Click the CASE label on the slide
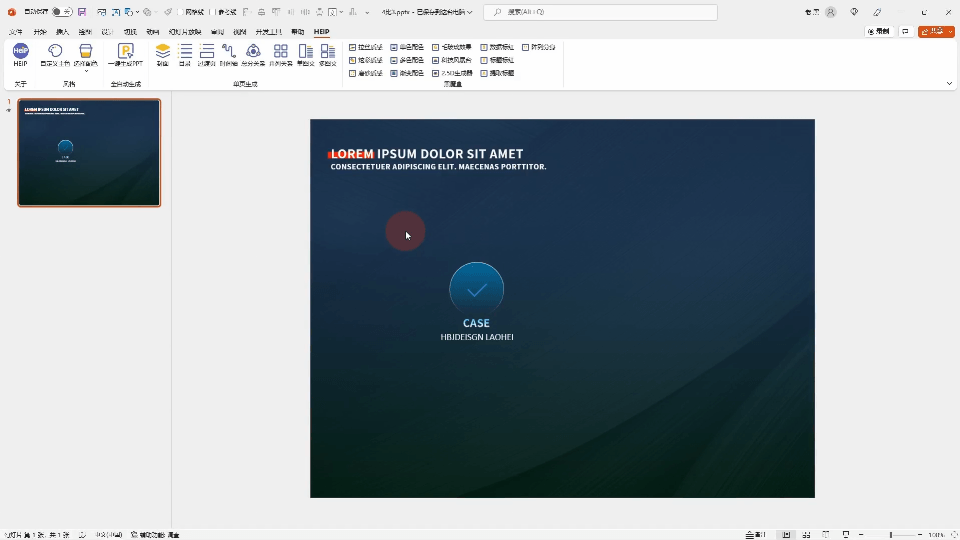960x540 pixels. (x=476, y=323)
